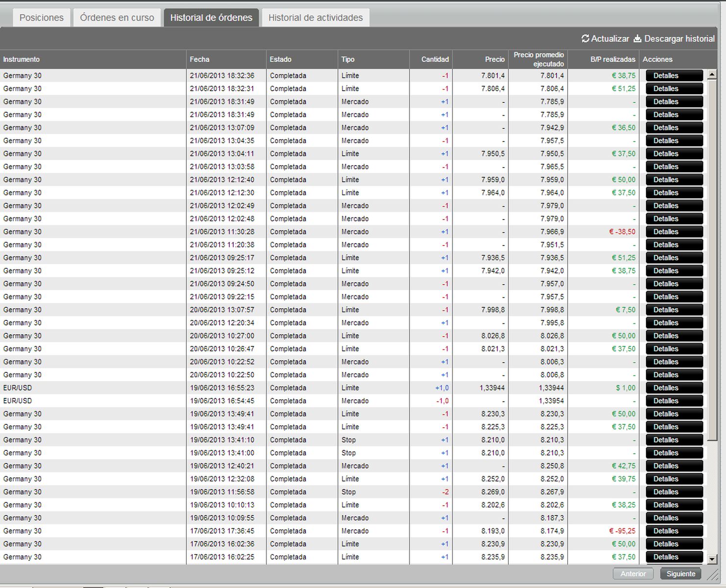Click the B/P realizadas column header
Image resolution: width=726 pixels, height=588 pixels.
612,59
